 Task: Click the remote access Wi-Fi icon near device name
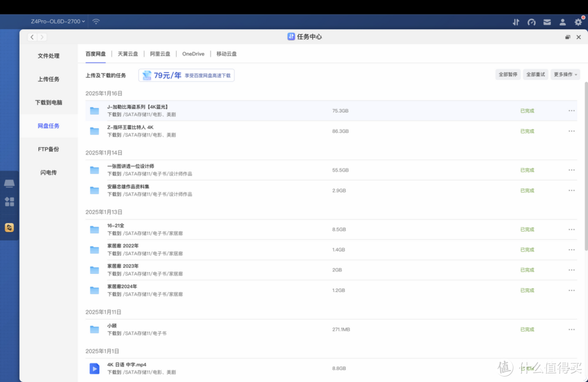pos(96,22)
